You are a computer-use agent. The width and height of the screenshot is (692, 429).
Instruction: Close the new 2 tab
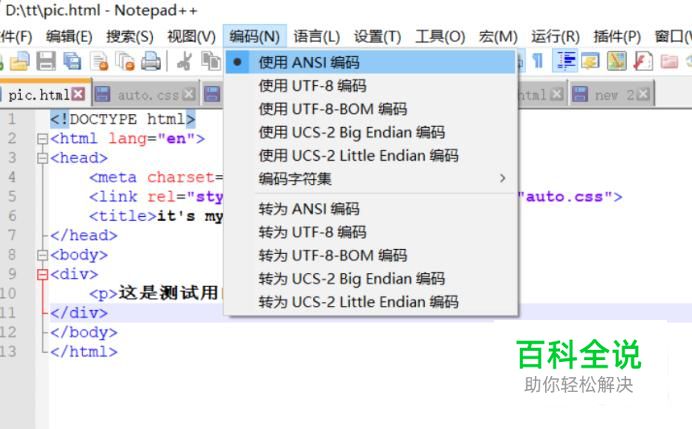643,94
